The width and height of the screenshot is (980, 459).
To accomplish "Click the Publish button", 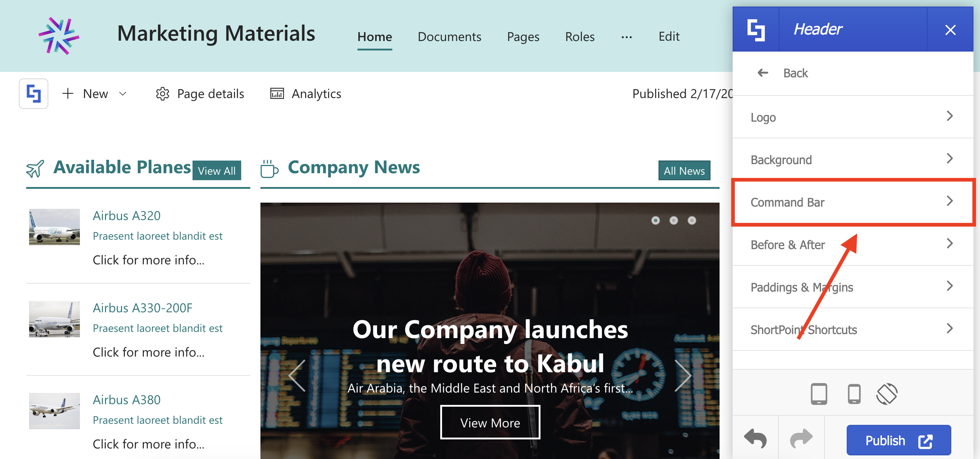I will [x=898, y=440].
